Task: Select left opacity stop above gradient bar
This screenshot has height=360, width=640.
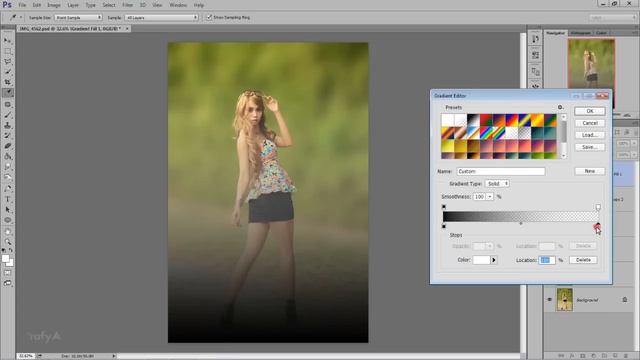Action: pyautogui.click(x=444, y=207)
